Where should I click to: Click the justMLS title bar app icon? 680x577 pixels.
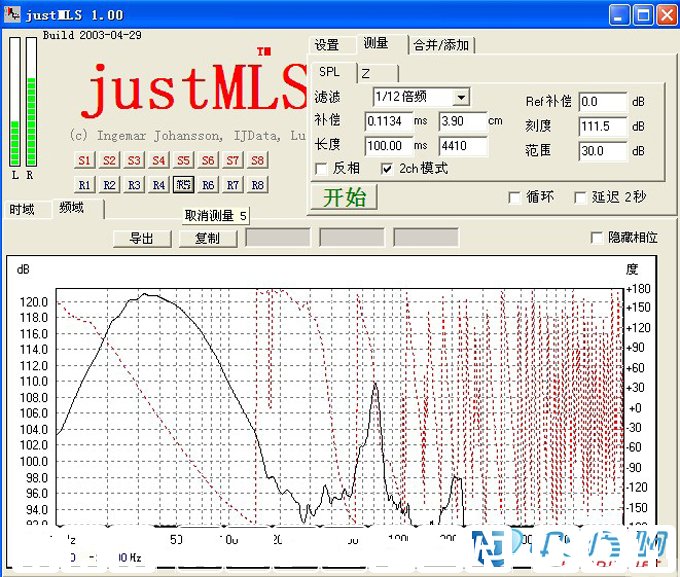click(x=12, y=14)
